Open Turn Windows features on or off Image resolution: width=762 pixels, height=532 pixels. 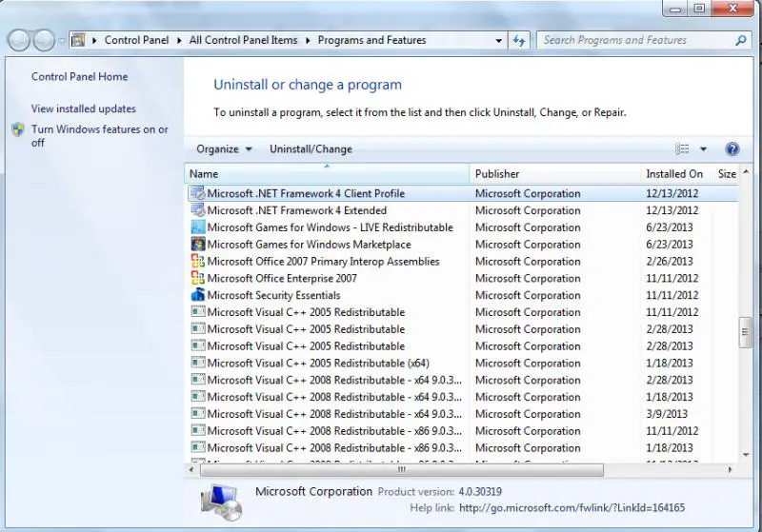tap(100, 136)
